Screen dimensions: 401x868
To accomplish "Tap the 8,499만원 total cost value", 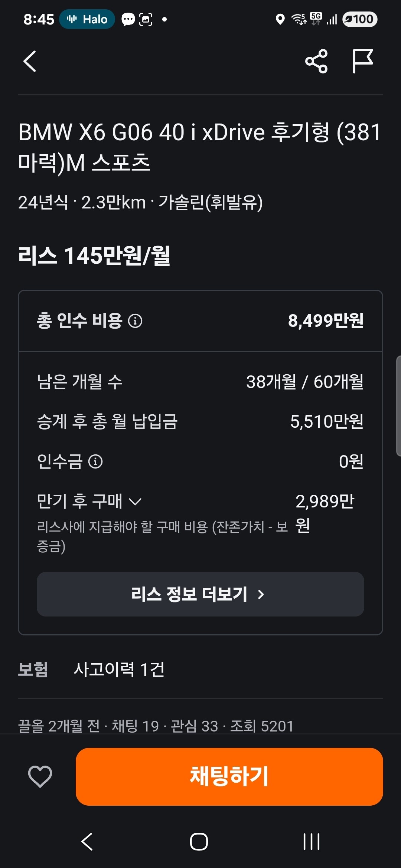I will [x=326, y=321].
